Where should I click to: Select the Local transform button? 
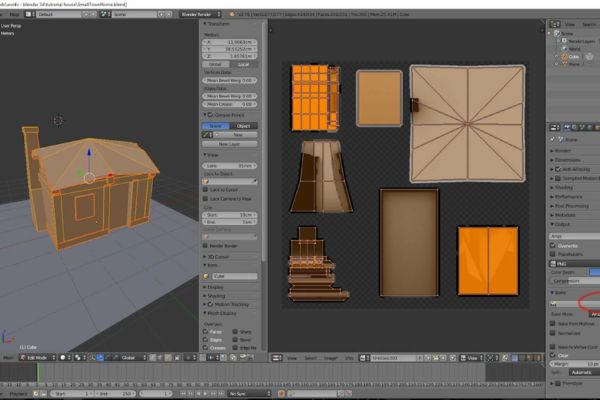[243, 64]
